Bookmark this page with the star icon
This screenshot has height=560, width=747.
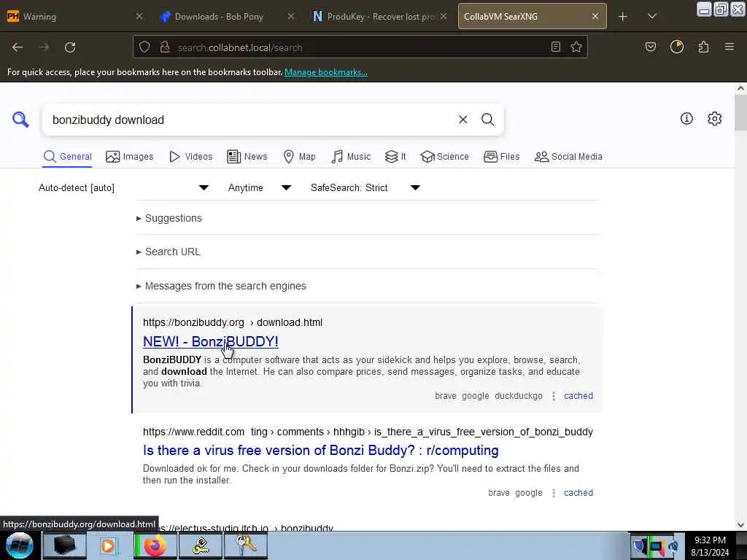[576, 47]
